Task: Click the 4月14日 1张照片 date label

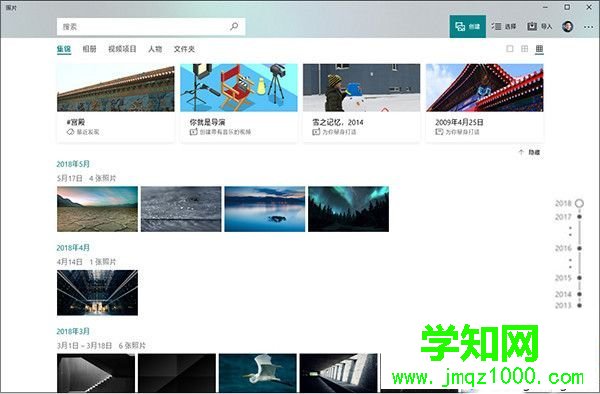Action: coord(86,262)
